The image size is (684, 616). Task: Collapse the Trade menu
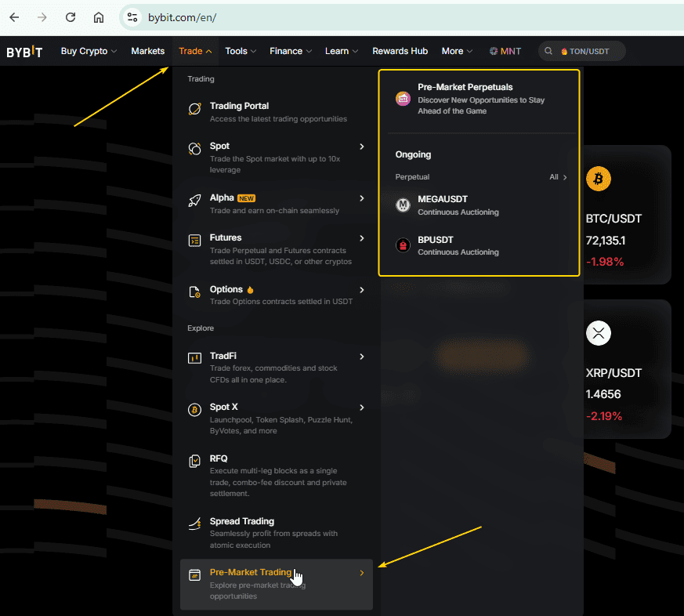(195, 51)
